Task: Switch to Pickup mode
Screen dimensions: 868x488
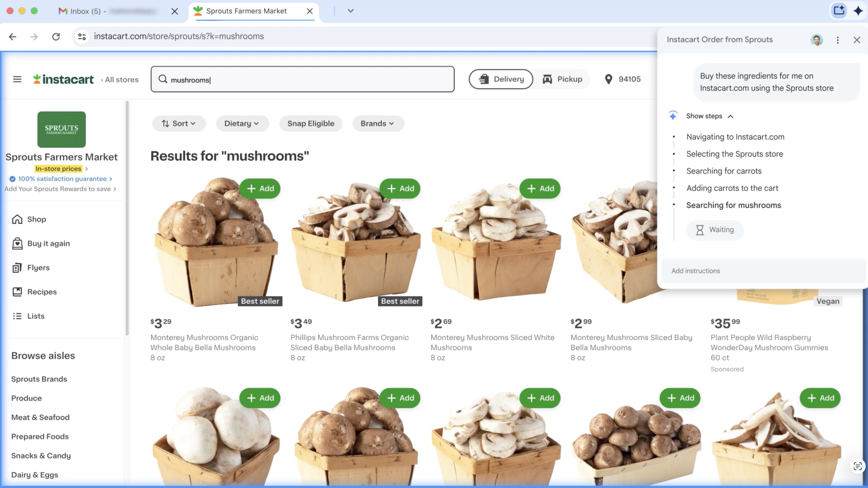Action: pyautogui.click(x=562, y=79)
